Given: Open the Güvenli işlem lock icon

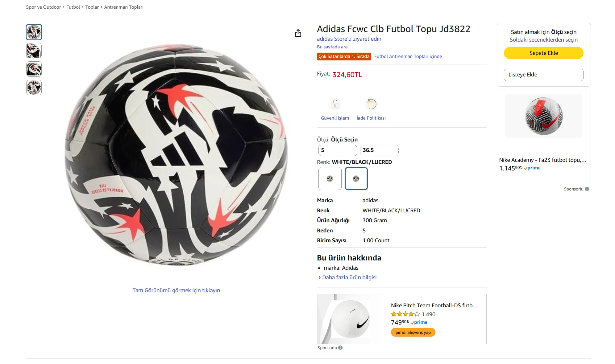Looking at the screenshot, I should pos(335,104).
